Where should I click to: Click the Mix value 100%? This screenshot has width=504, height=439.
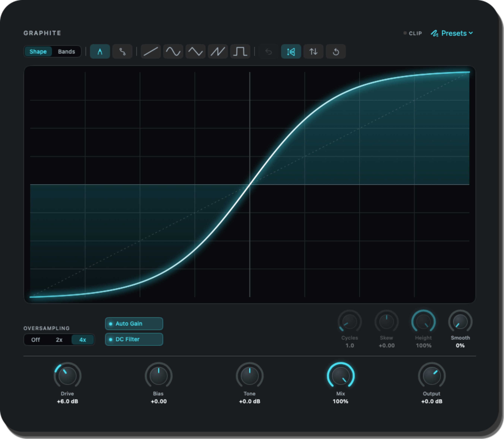point(341,402)
